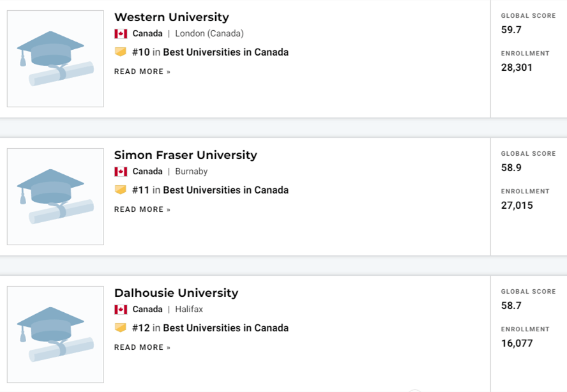567x392 pixels.
Task: Click Read More under Western University
Action: tap(142, 72)
